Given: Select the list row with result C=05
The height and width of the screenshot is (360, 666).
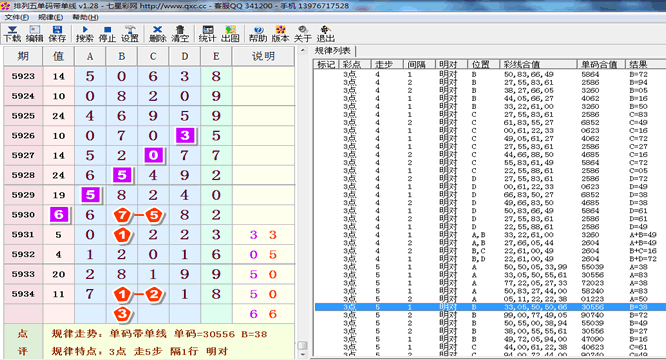Looking at the screenshot, I should tap(490, 171).
